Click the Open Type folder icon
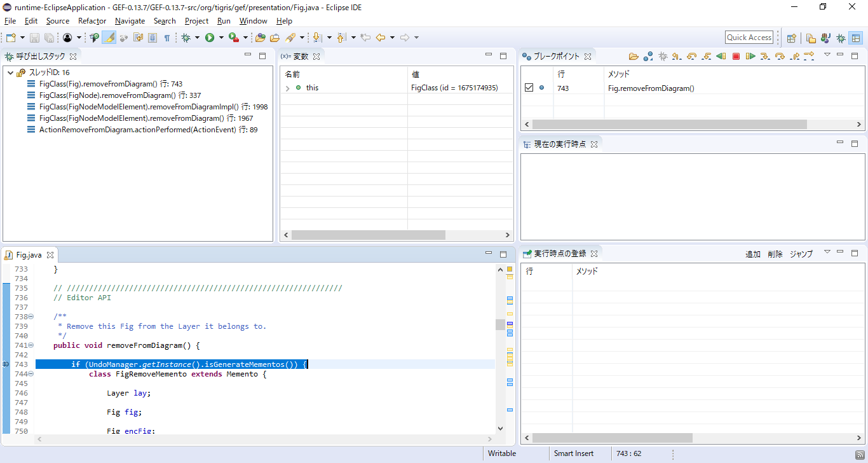868x463 pixels. pos(260,38)
